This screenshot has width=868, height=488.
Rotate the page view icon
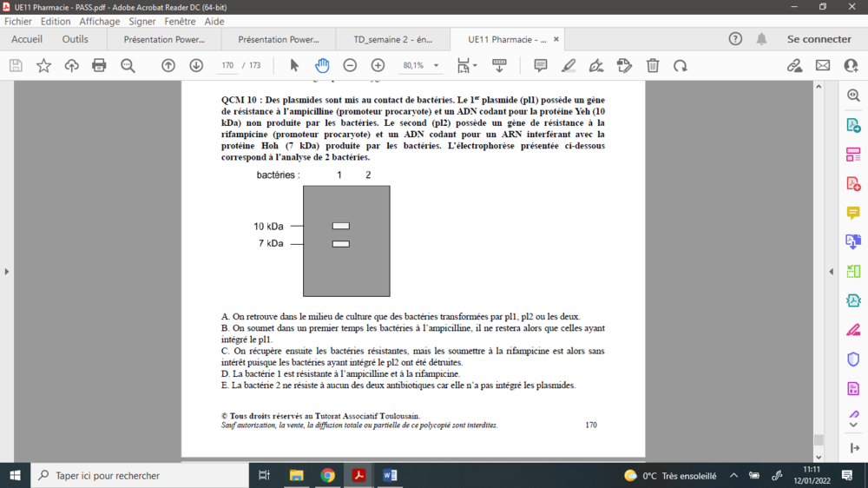[x=681, y=65]
